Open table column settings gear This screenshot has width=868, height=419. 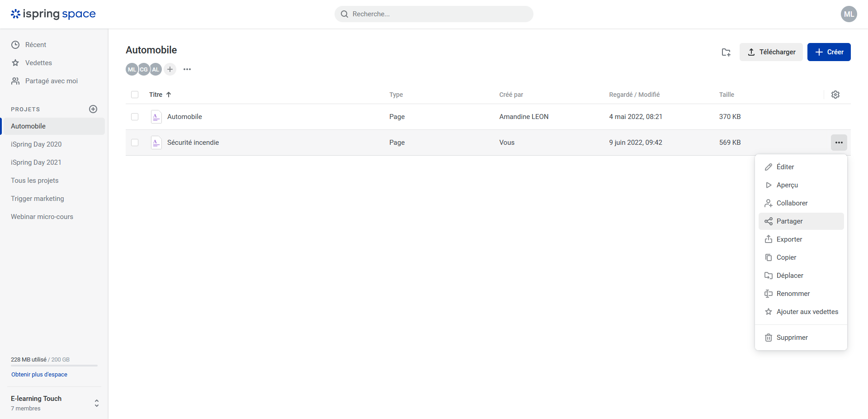click(x=835, y=95)
